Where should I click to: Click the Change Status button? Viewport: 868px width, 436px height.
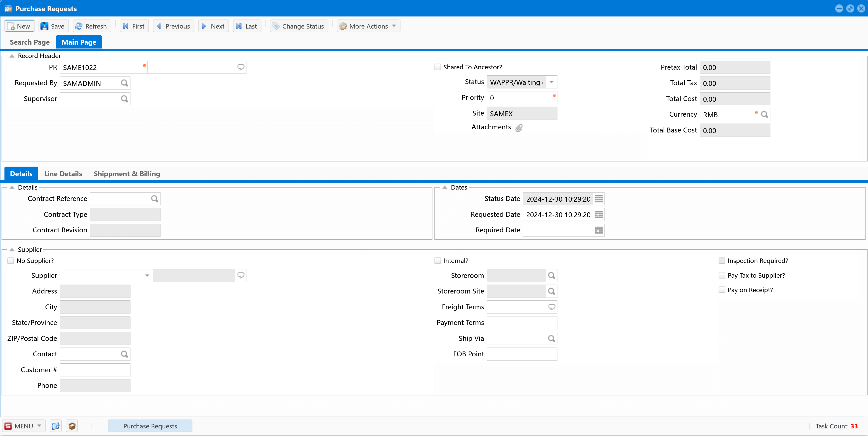[x=298, y=26]
